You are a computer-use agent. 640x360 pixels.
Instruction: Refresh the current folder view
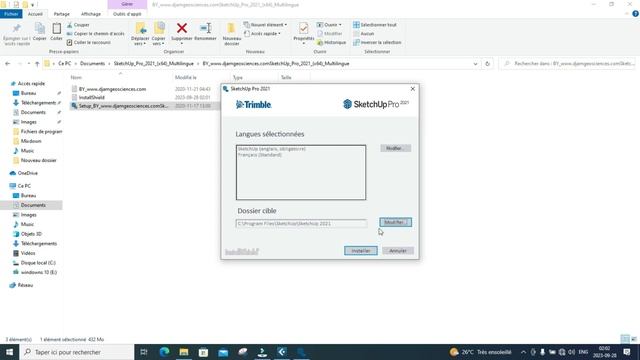(x=487, y=64)
